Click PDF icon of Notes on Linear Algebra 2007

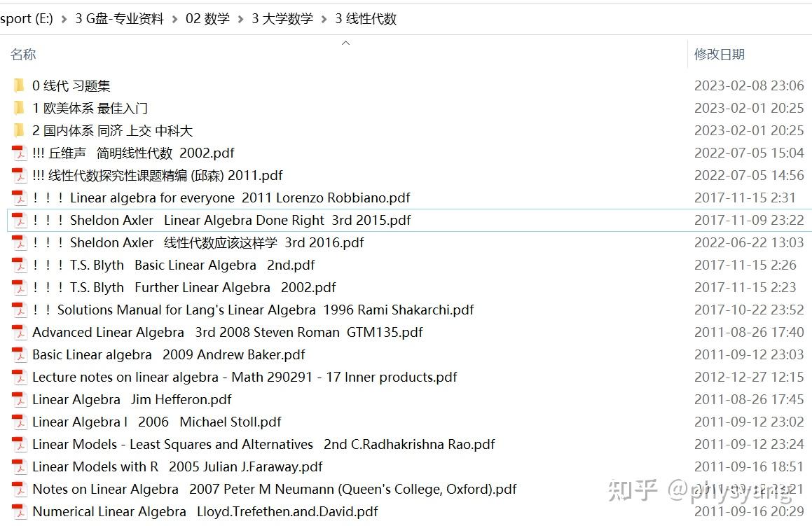pos(19,490)
